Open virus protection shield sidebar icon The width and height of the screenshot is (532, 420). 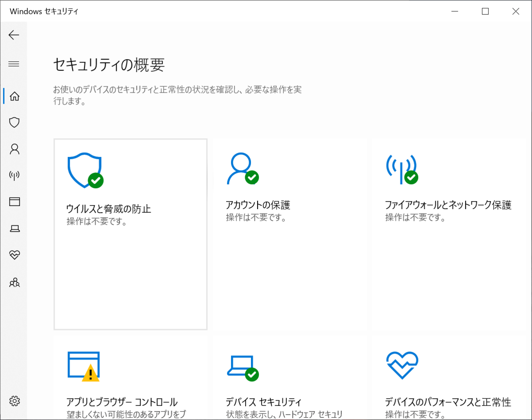15,122
